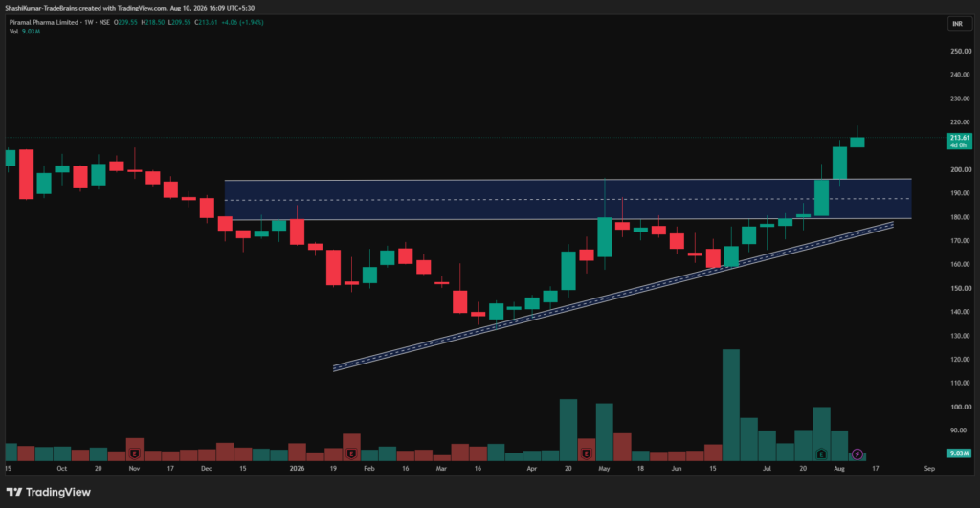Click the 220.00 price axis label
The image size is (980, 508).
961,122
